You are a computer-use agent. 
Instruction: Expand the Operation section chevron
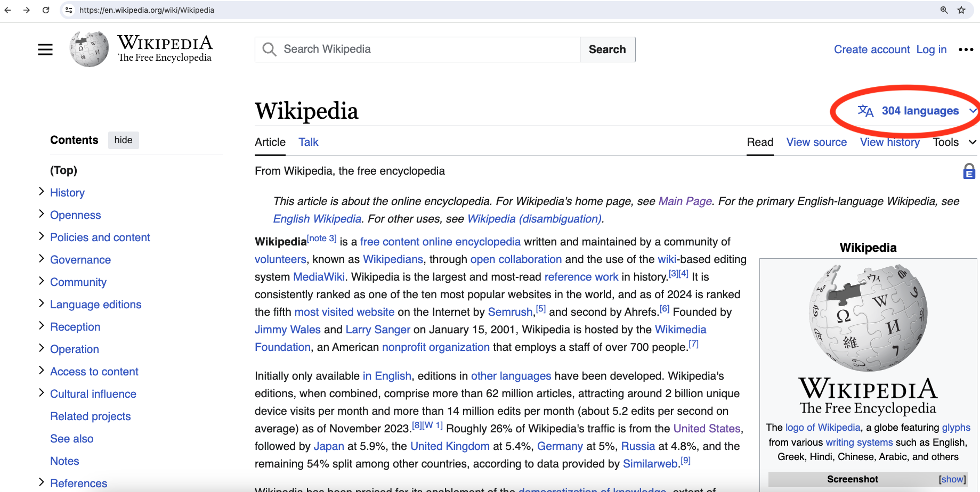pyautogui.click(x=42, y=348)
